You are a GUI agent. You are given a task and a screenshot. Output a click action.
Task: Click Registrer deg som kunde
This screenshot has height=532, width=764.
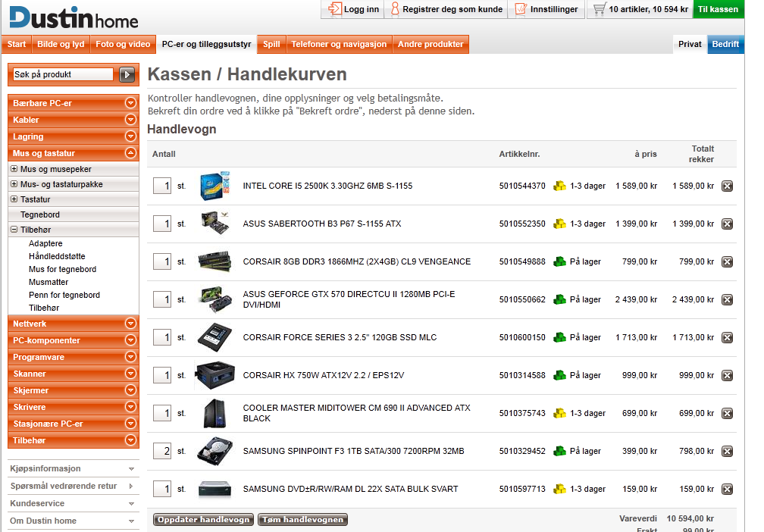(446, 9)
